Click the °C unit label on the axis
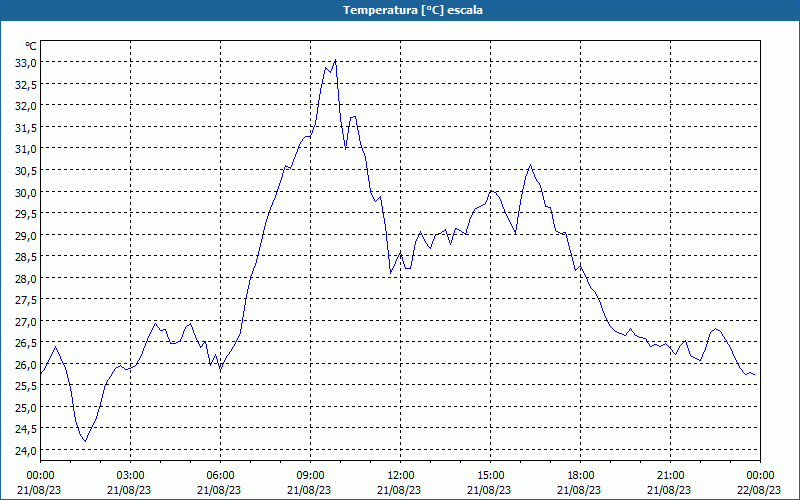This screenshot has width=800, height=500. [31, 46]
